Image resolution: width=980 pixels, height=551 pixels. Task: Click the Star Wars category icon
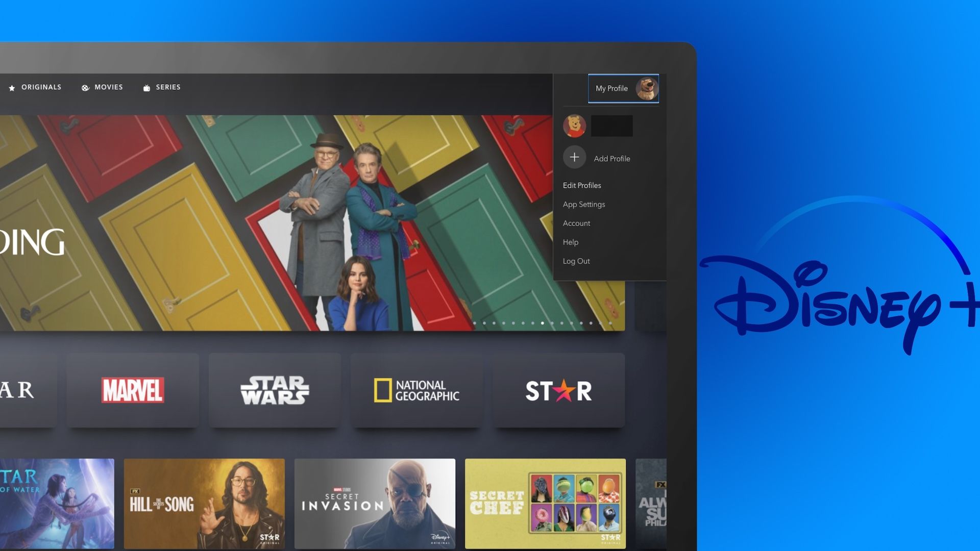tap(274, 390)
